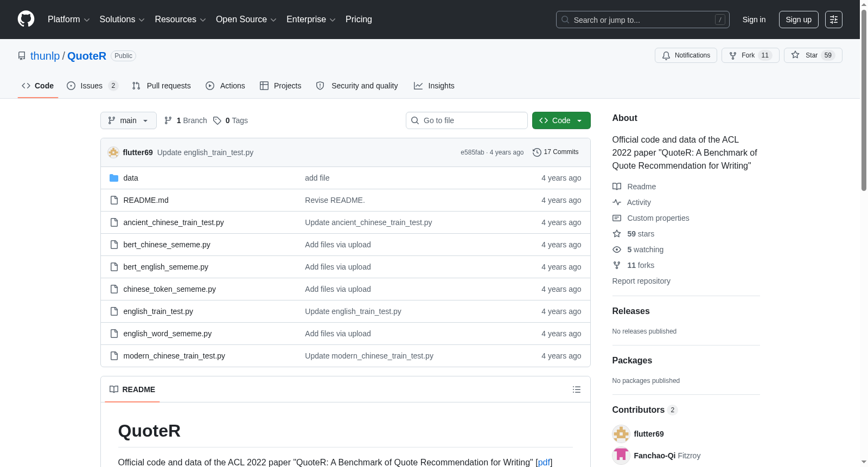Open Custom properties in About

(x=651, y=218)
